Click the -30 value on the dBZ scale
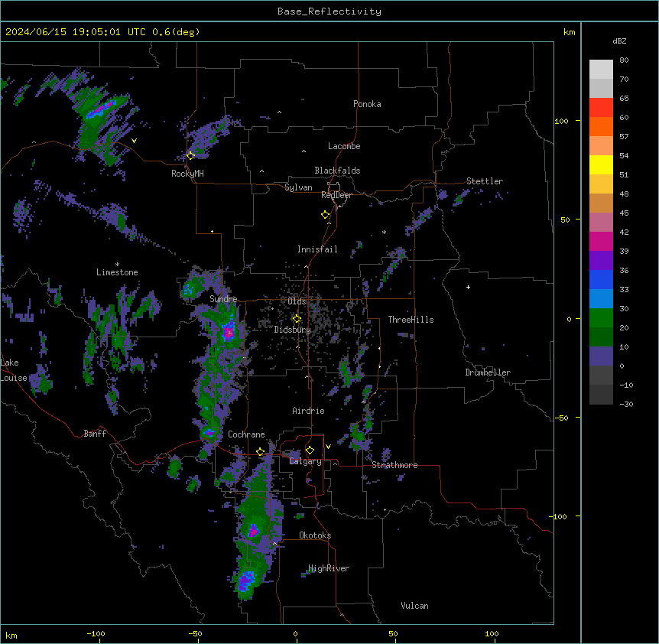659x644 pixels. tap(626, 405)
